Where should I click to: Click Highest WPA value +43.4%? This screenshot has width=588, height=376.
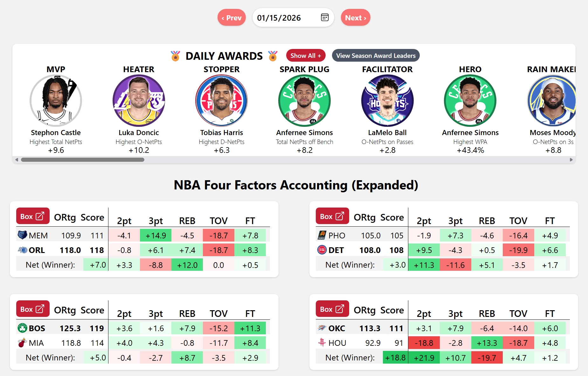tap(470, 150)
